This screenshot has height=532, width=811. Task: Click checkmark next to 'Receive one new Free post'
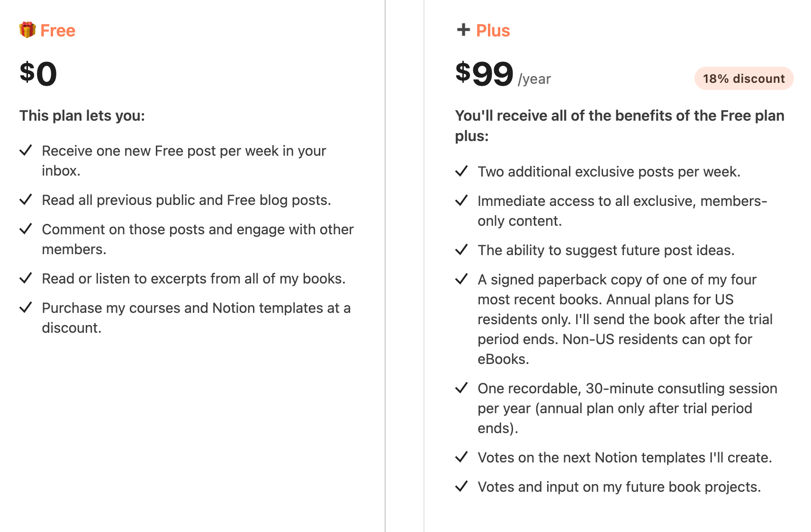click(x=26, y=151)
